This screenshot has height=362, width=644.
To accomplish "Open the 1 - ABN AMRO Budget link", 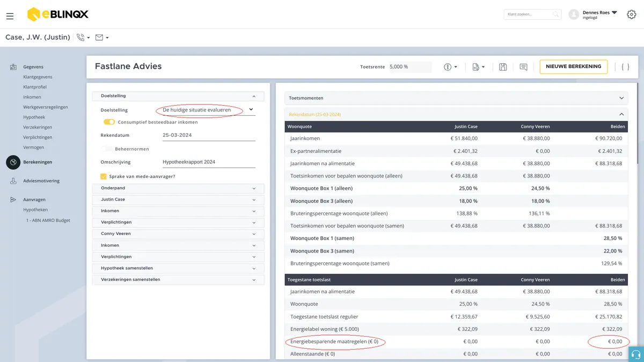I will pos(48,220).
